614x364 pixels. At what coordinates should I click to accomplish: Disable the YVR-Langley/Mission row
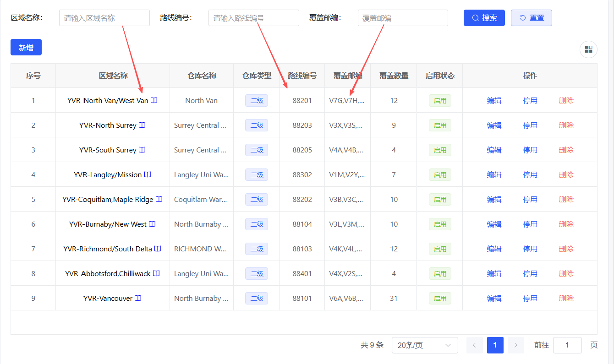click(x=530, y=174)
